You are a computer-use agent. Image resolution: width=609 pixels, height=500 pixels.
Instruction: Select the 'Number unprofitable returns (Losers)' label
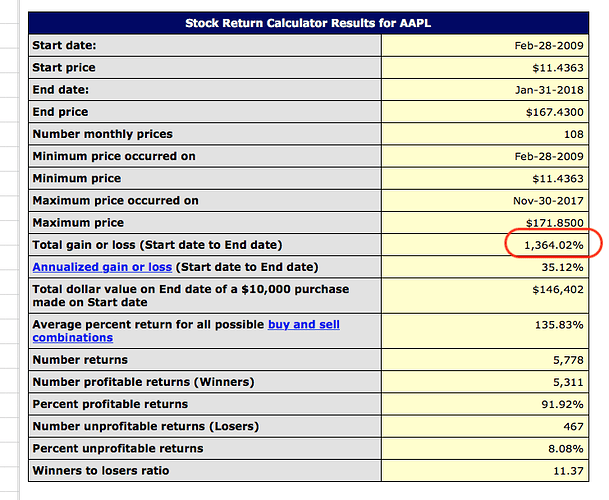pyautogui.click(x=146, y=427)
